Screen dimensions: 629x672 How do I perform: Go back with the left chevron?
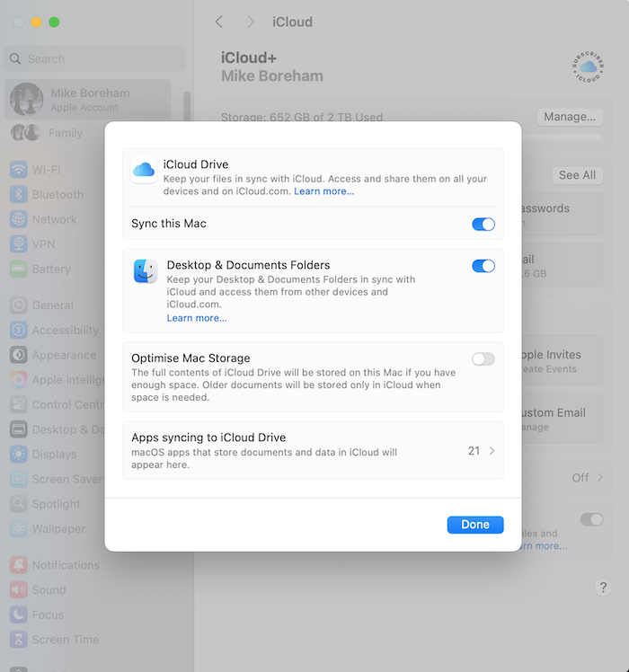219,22
